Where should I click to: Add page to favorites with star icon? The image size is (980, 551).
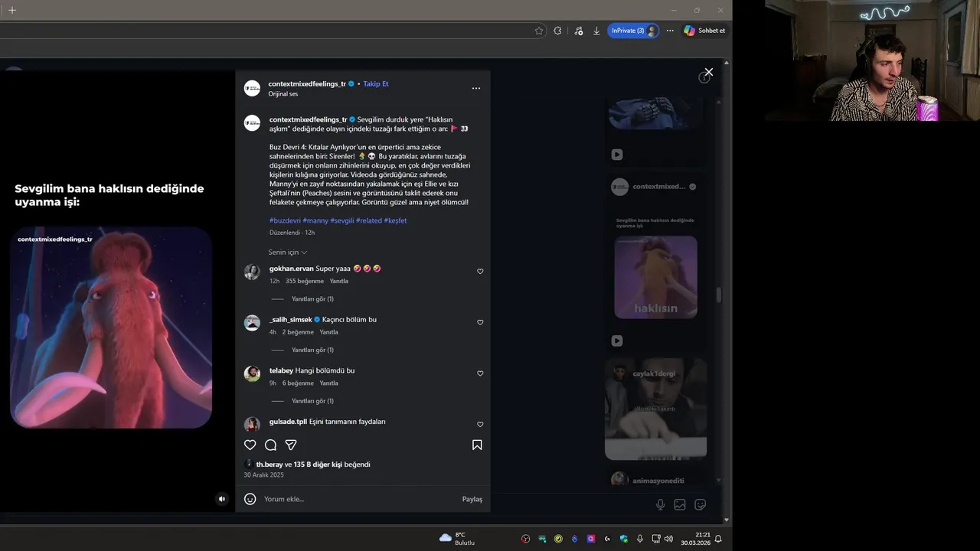click(x=539, y=31)
